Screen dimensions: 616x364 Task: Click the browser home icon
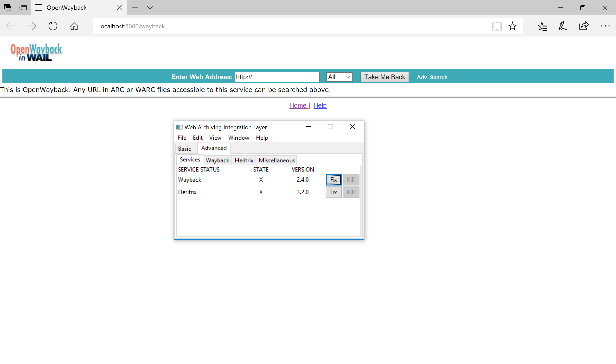tap(74, 26)
